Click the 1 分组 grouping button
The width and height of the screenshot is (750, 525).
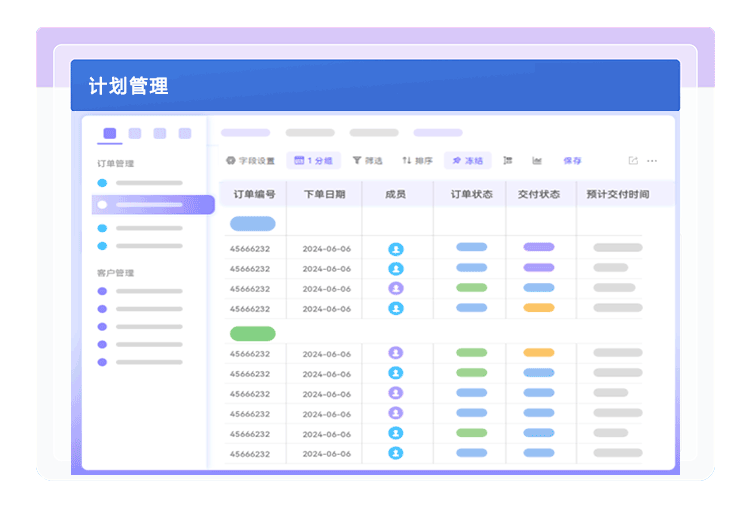point(313,160)
